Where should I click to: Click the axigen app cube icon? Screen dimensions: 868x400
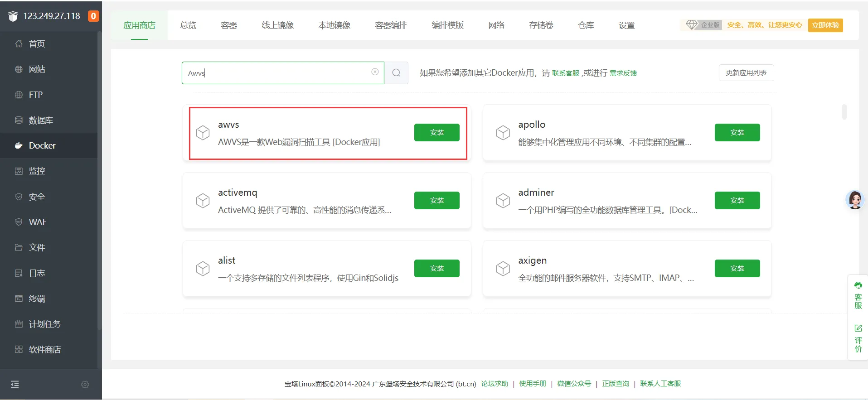503,269
